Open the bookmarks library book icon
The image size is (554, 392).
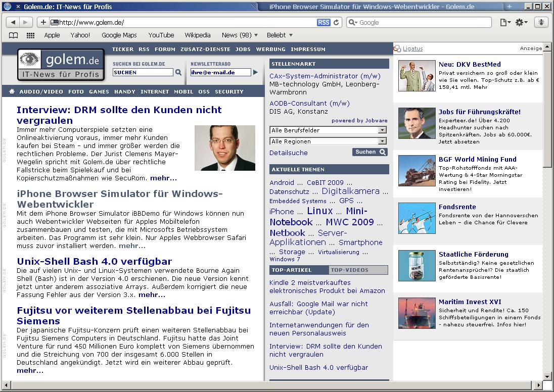[14, 35]
